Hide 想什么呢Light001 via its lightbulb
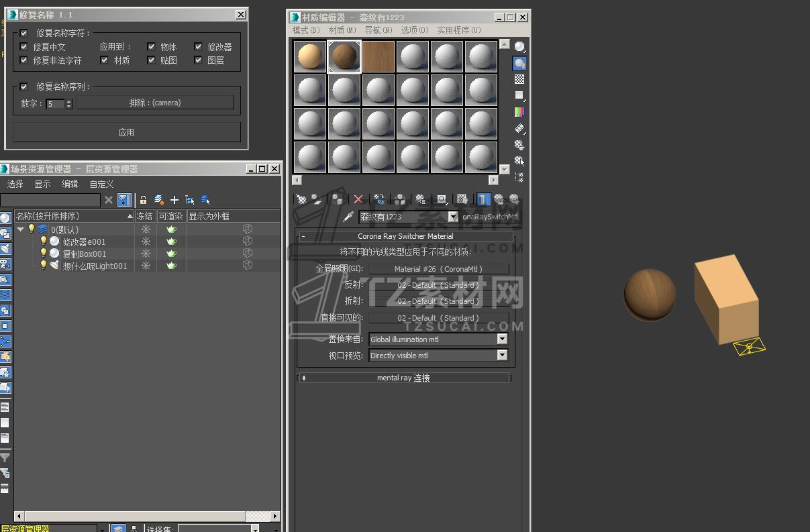 point(44,266)
